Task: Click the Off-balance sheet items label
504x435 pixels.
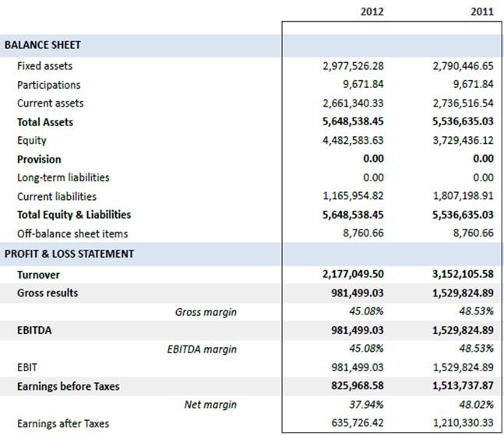Action: (72, 233)
